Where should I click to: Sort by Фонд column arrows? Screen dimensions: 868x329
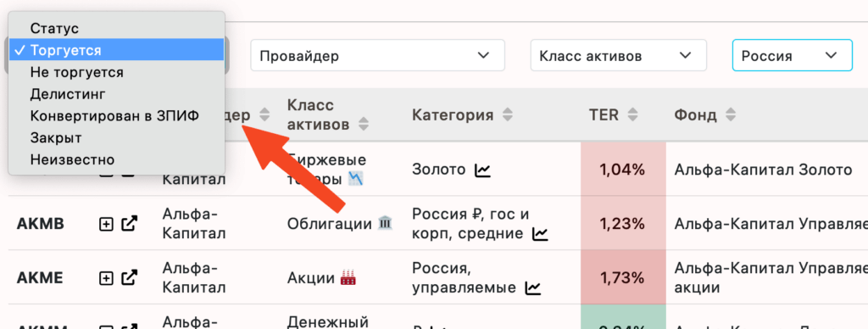point(731,115)
